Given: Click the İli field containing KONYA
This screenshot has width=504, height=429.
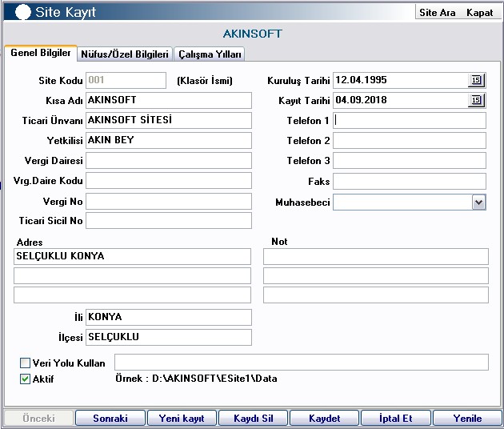Looking at the screenshot, I should point(169,317).
